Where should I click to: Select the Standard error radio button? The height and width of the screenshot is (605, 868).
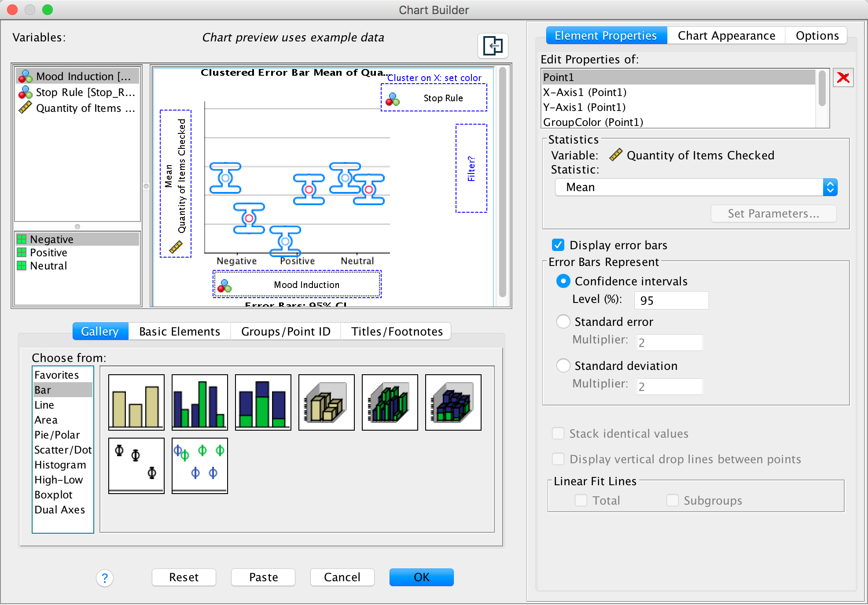pos(563,322)
